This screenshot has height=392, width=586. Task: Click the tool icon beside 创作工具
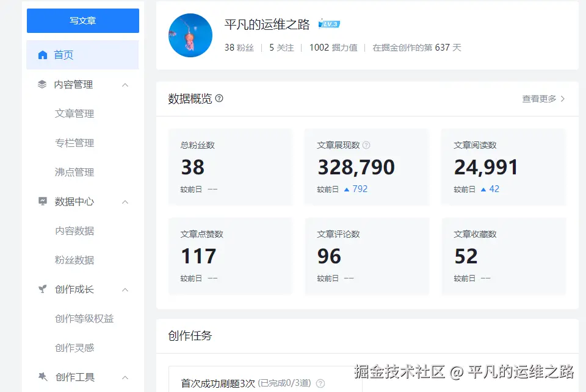[43, 377]
